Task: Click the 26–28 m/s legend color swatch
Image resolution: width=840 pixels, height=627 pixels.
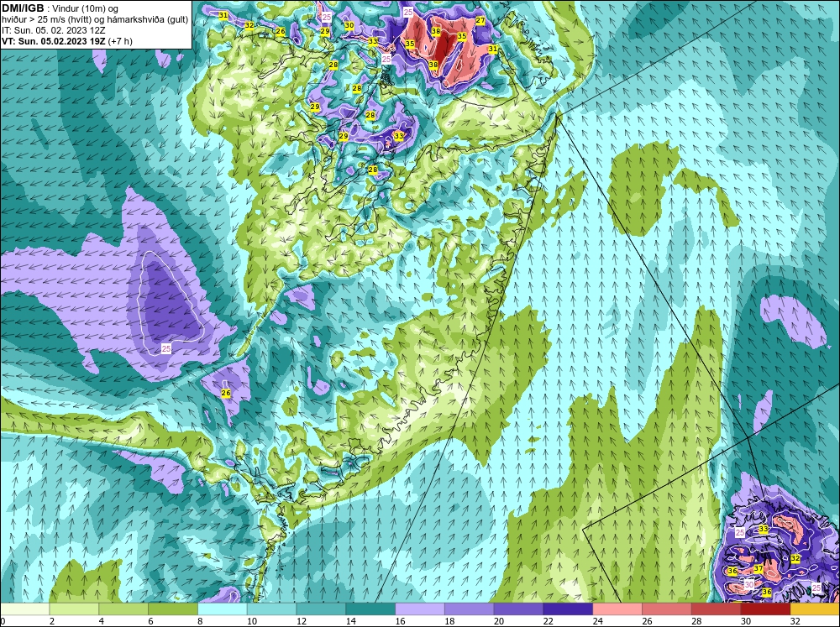Action: pyautogui.click(x=666, y=609)
